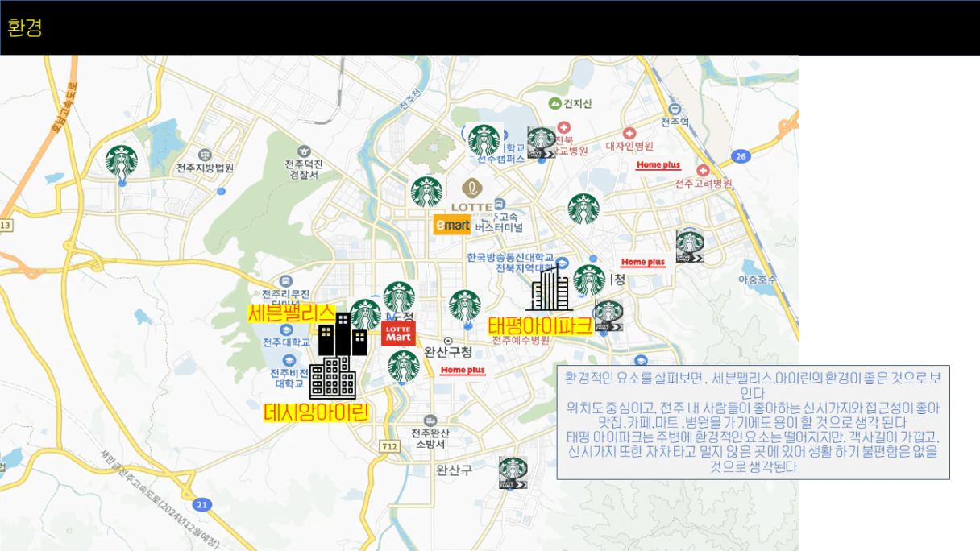Screen dimensions: 980x551
Task: Select the 태평아이파크 yellow label
Action: (x=540, y=325)
